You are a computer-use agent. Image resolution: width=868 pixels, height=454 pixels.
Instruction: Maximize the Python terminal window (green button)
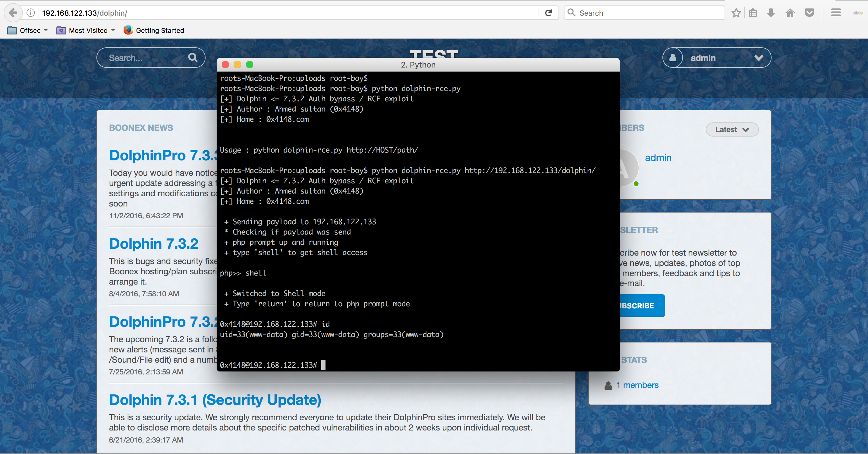click(249, 65)
